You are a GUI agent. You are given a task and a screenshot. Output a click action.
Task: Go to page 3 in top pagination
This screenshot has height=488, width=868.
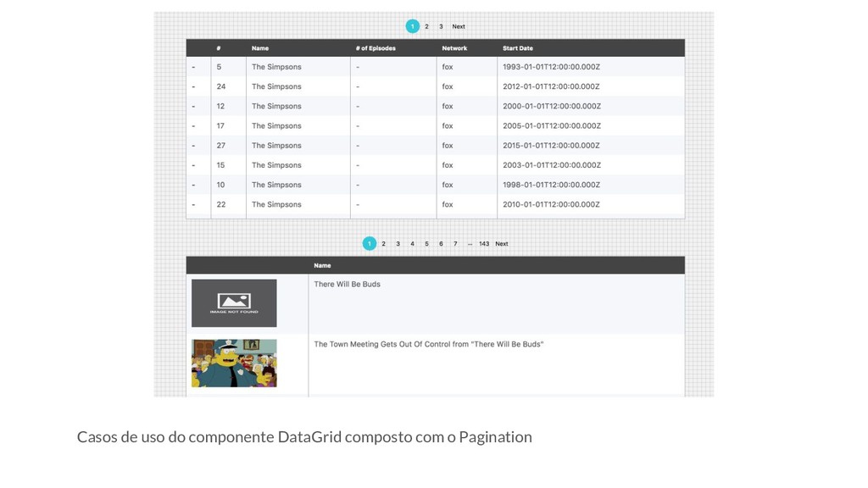pyautogui.click(x=441, y=26)
